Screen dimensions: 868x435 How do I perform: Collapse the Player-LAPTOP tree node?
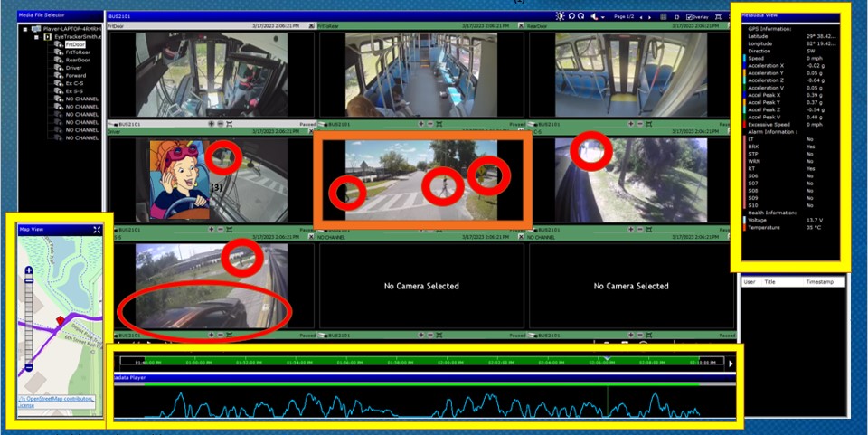(x=26, y=30)
